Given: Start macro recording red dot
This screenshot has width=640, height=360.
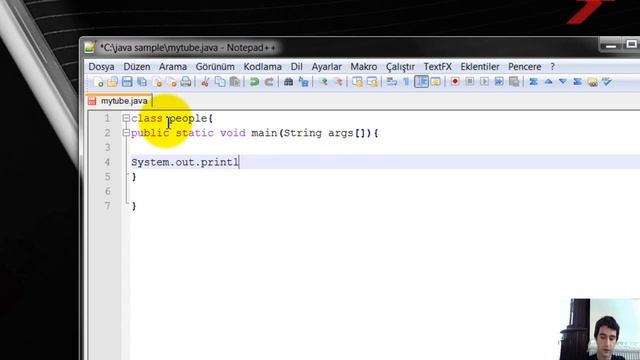Looking at the screenshot, I should point(455,82).
